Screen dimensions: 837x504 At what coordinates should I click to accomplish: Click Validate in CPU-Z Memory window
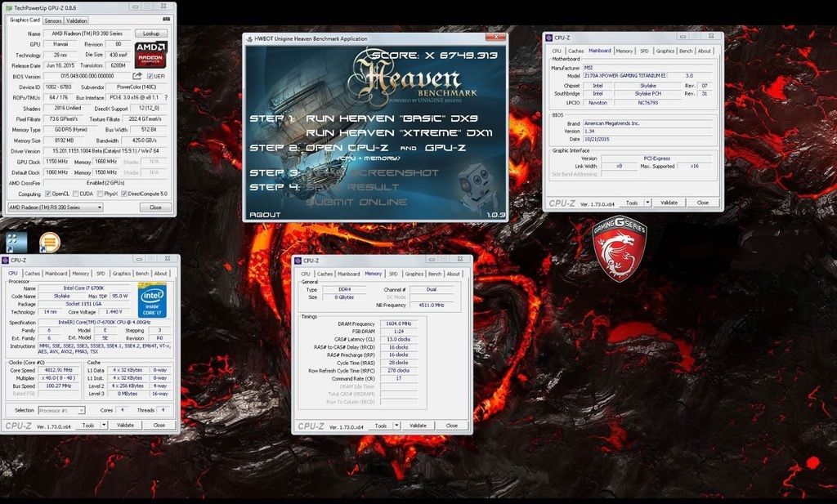(x=418, y=426)
